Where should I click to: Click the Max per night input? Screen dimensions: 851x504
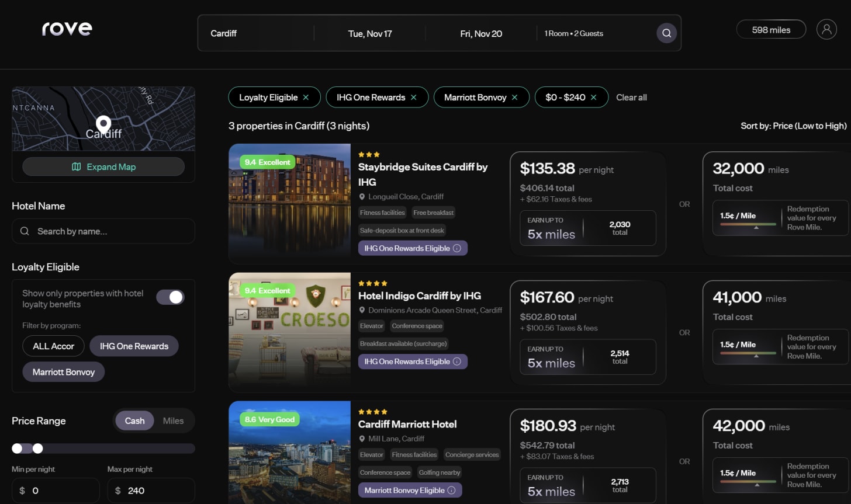tap(151, 491)
